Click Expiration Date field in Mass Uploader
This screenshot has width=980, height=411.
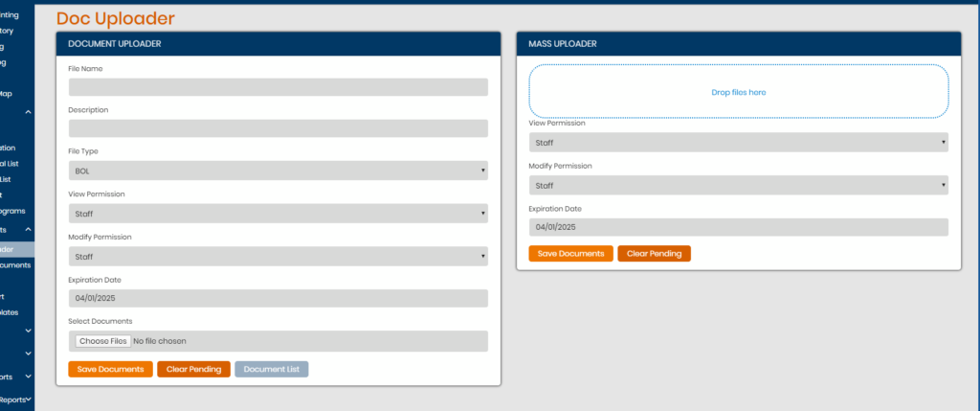pos(739,227)
